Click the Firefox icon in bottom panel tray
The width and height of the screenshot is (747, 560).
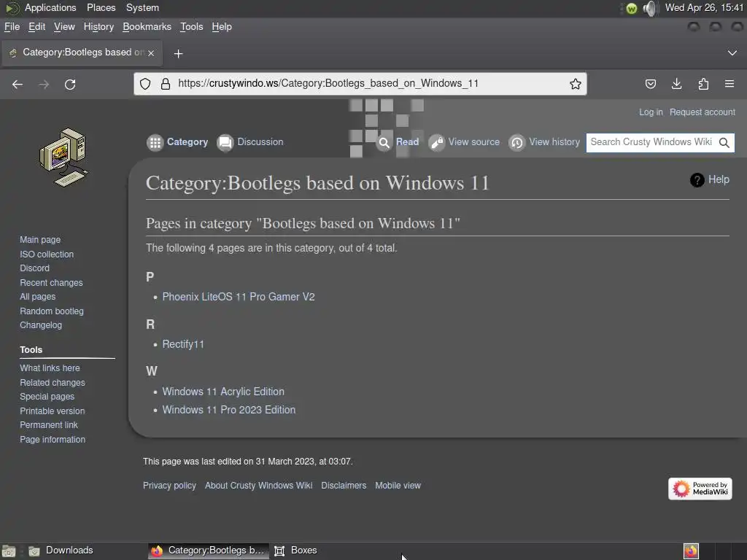(x=691, y=551)
